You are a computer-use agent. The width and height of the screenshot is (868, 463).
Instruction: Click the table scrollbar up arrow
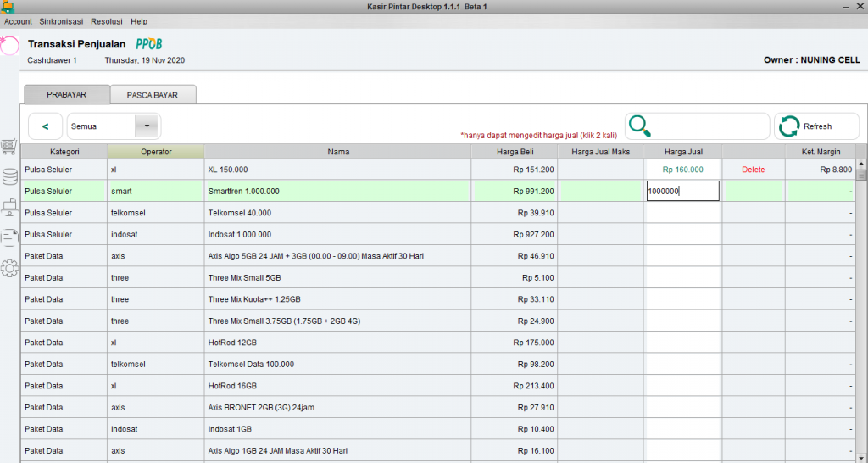point(861,165)
